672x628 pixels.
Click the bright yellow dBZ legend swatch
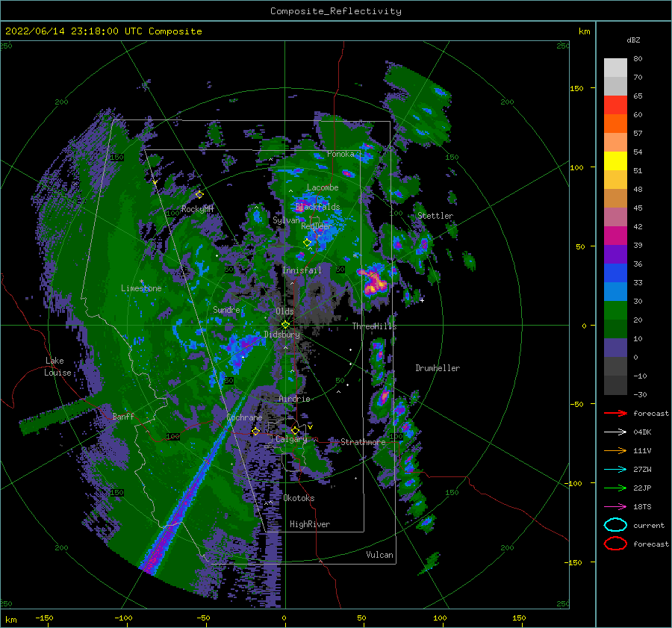click(615, 161)
